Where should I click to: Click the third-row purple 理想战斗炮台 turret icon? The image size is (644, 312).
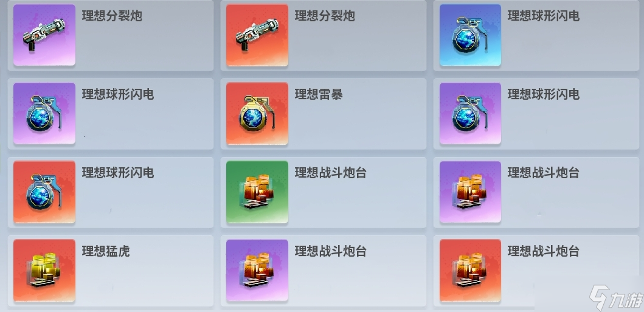470,192
